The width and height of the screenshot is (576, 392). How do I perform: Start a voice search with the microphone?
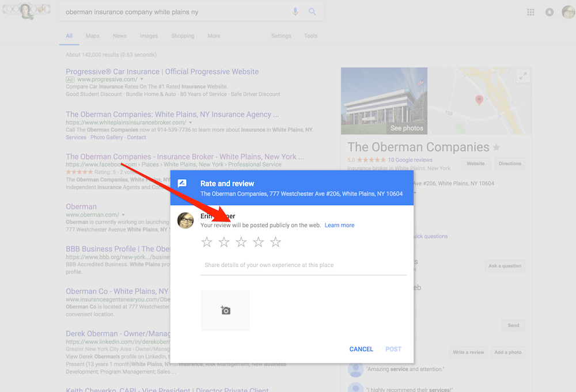point(295,12)
